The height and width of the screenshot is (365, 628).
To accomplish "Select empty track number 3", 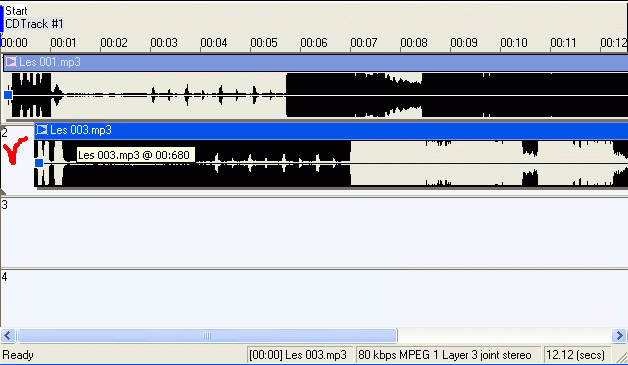I will pos(314,232).
